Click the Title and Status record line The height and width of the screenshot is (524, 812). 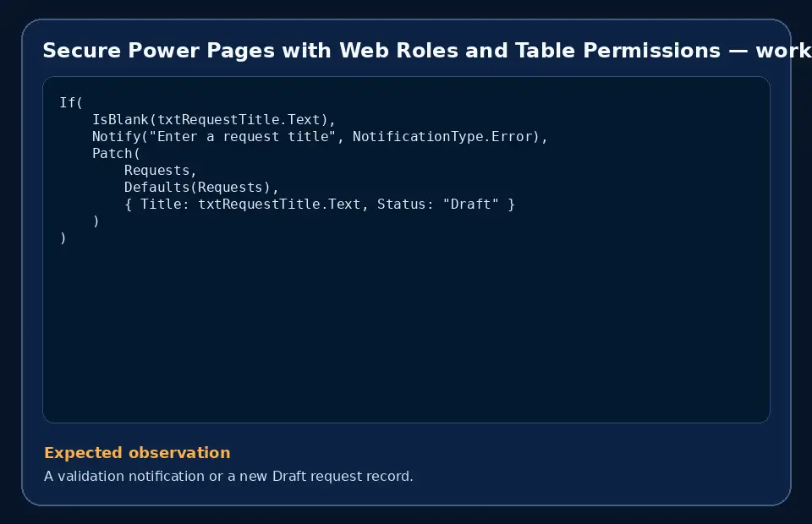[x=320, y=205]
